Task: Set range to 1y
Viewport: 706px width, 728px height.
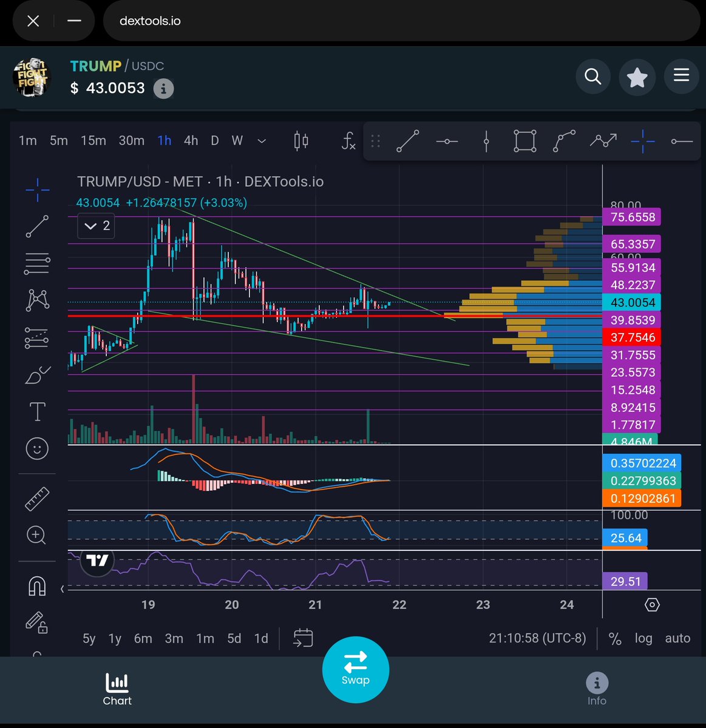Action: click(115, 638)
